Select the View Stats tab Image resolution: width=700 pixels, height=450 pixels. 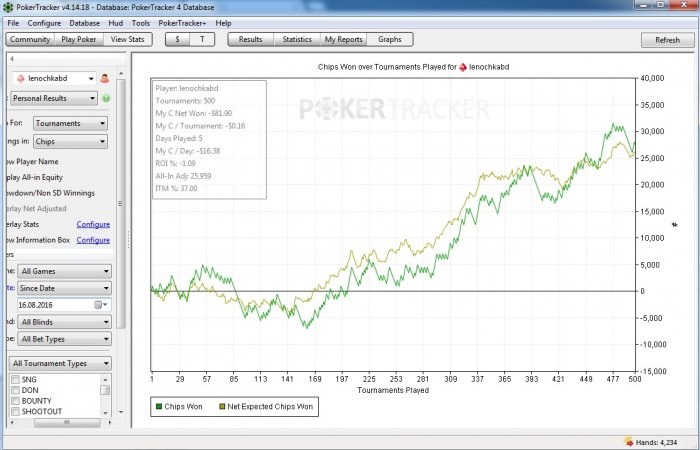127,39
